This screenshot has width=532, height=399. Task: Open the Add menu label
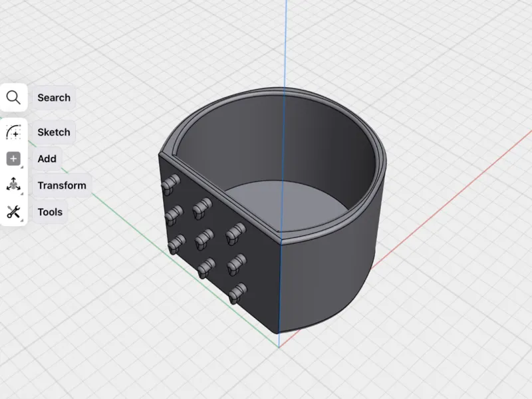point(47,159)
